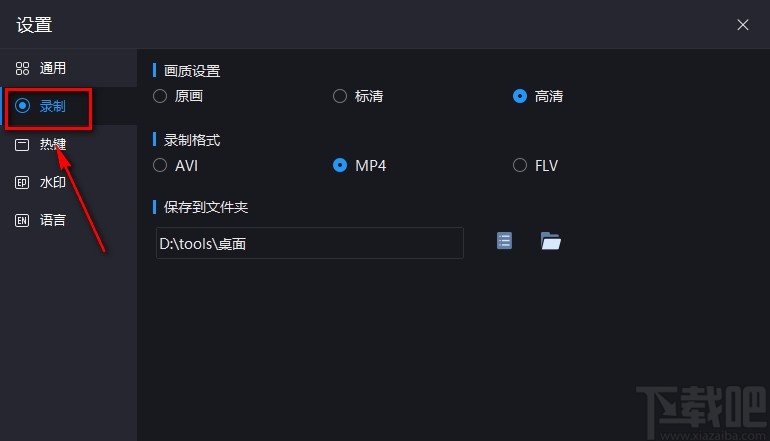The width and height of the screenshot is (770, 441).
Task: Click the General settings grid icon
Action: (22, 69)
